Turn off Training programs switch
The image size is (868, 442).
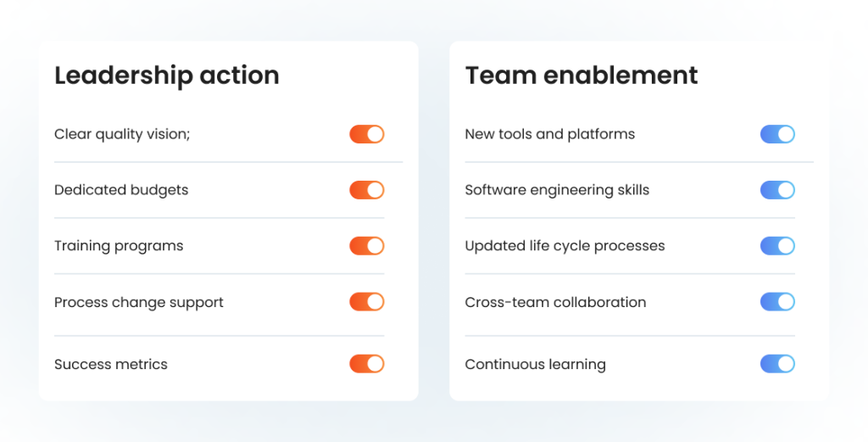[x=366, y=246]
